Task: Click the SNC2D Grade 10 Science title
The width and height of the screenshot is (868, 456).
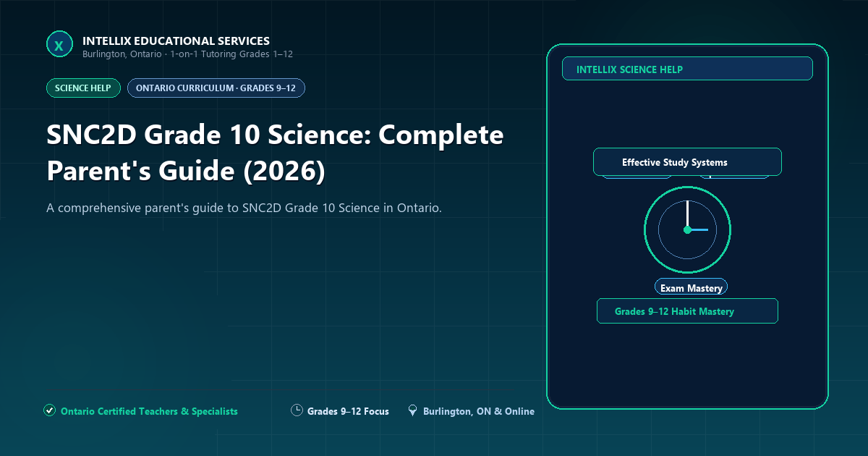Action: pyautogui.click(x=275, y=153)
